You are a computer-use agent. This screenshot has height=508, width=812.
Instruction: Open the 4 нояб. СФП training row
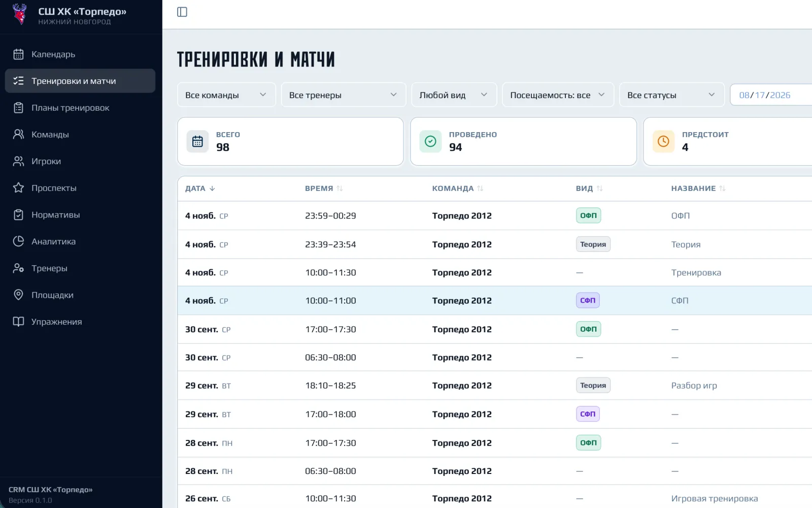tap(495, 301)
